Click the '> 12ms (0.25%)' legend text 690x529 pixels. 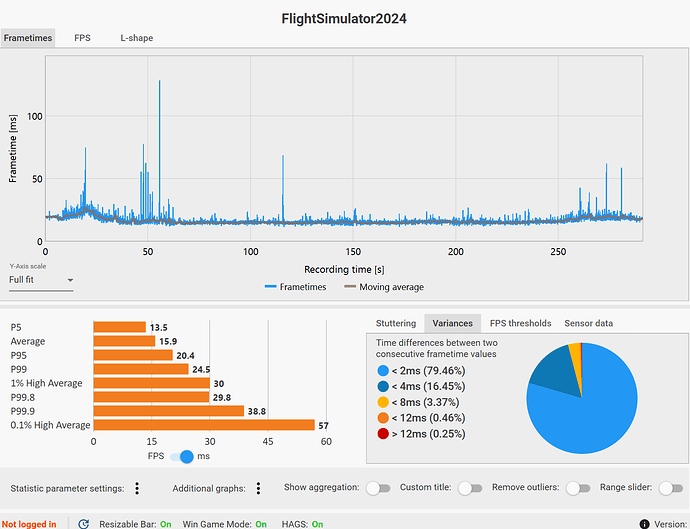tap(428, 434)
